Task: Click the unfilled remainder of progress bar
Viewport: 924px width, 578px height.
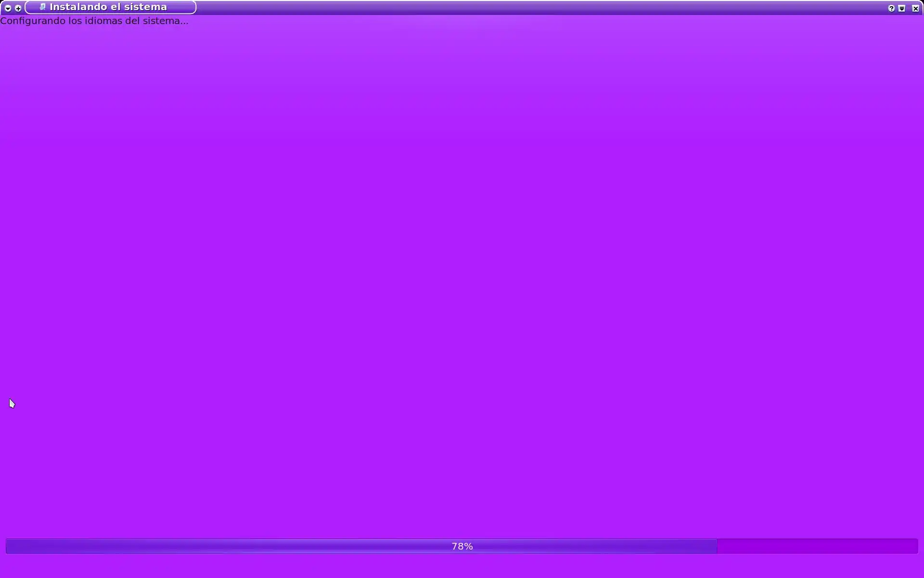Action: tap(818, 546)
